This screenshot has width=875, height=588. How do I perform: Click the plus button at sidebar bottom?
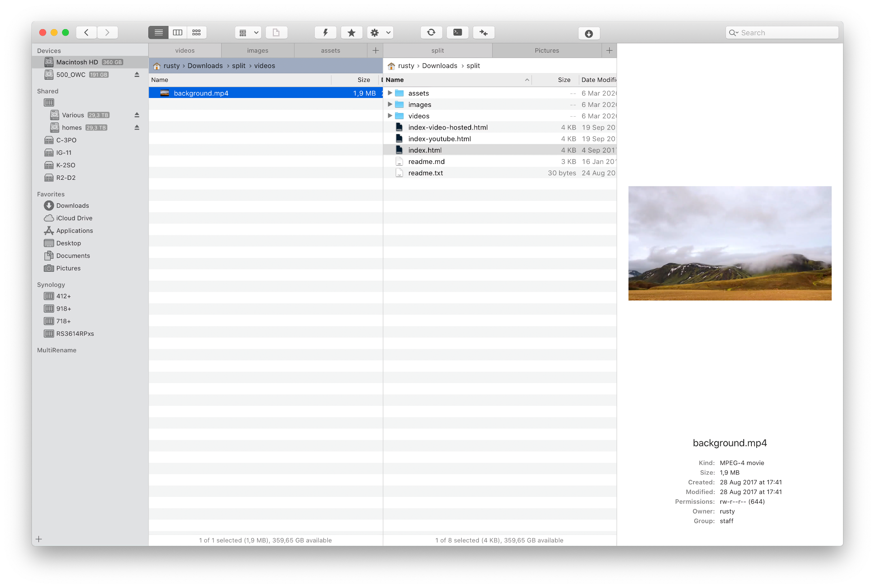tap(39, 539)
